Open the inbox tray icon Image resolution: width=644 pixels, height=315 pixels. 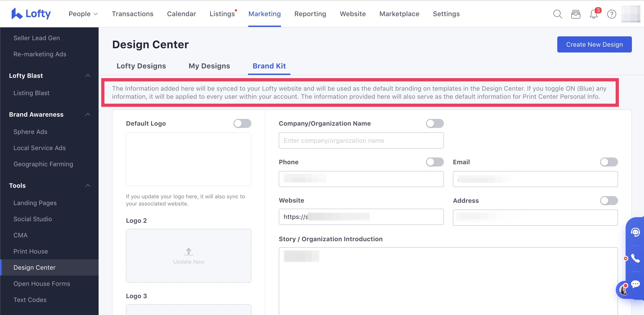pyautogui.click(x=575, y=14)
